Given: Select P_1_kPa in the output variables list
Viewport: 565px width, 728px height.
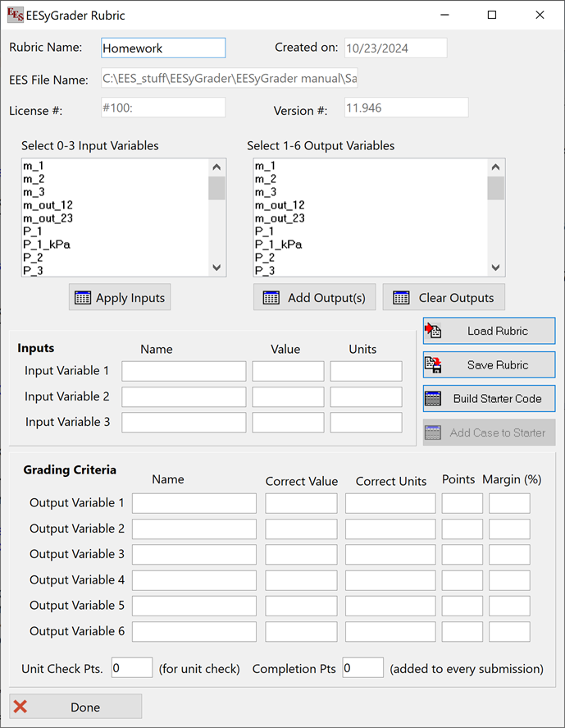Looking at the screenshot, I should pyautogui.click(x=278, y=245).
